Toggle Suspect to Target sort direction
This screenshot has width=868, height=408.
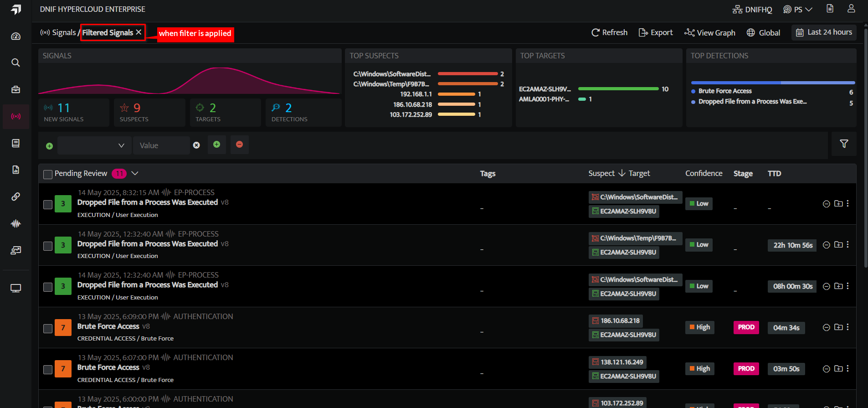[x=622, y=173]
